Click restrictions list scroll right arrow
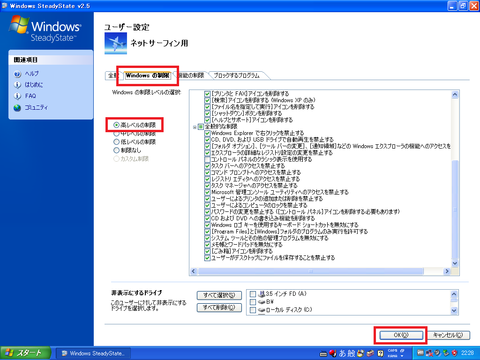 coord(447,271)
